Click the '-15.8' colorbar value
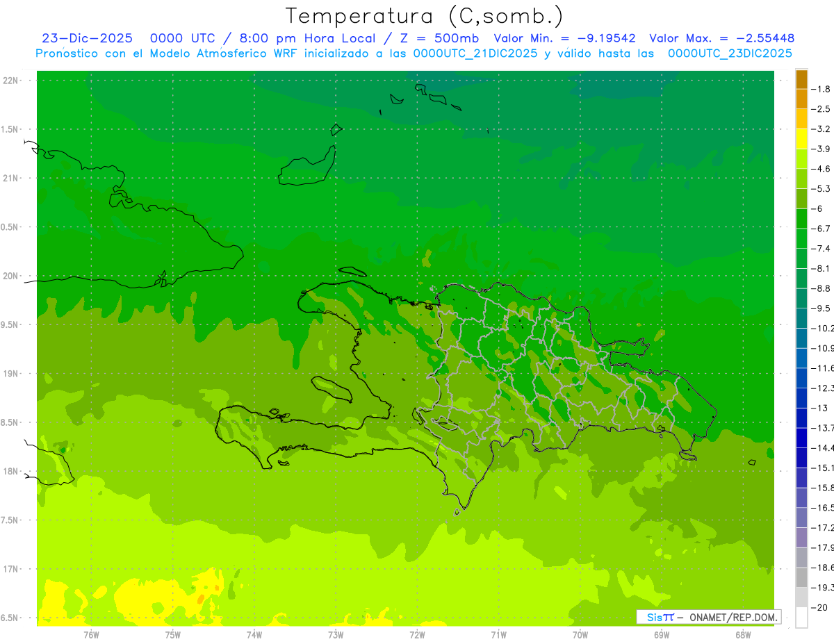 point(823,488)
